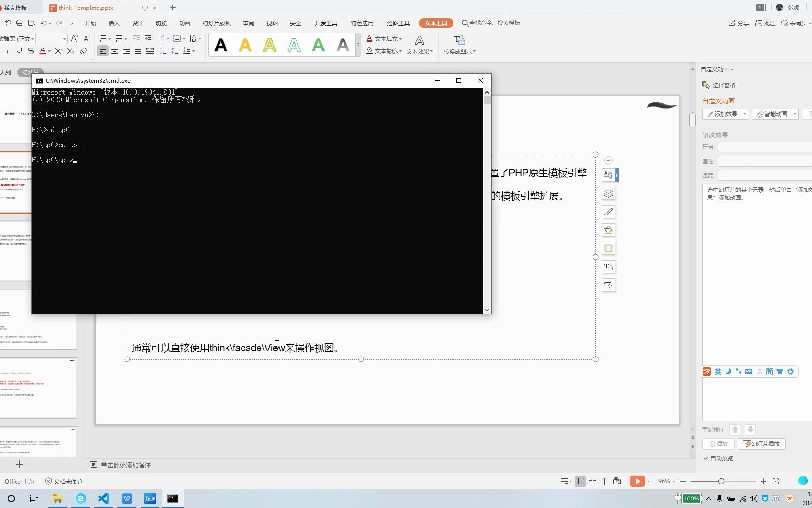This screenshot has width=812, height=508.
Task: Select the layers icon in floating toolbar
Action: tap(609, 193)
